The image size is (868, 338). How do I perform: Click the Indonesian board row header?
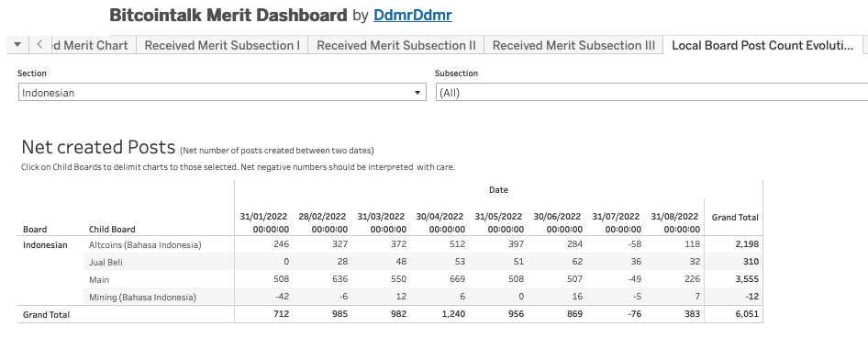[x=45, y=245]
